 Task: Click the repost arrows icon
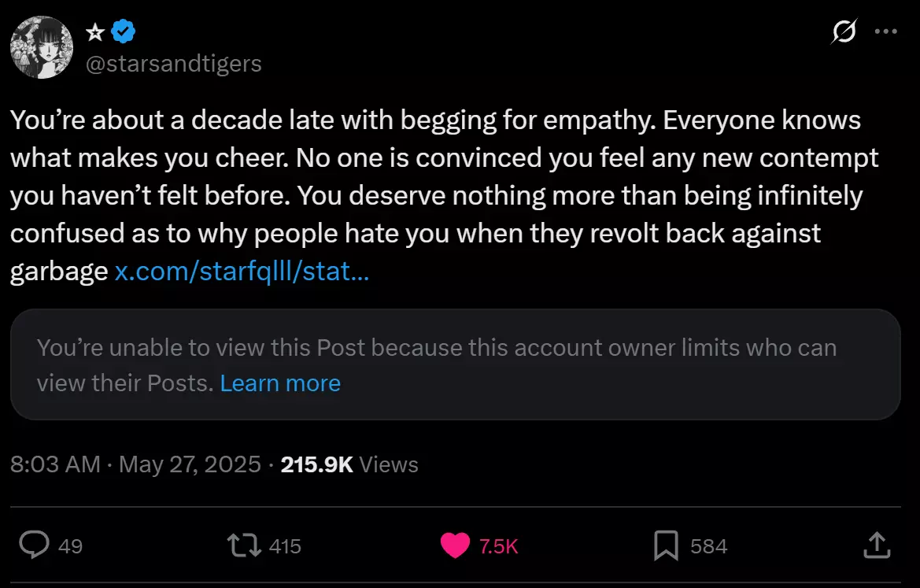click(244, 545)
